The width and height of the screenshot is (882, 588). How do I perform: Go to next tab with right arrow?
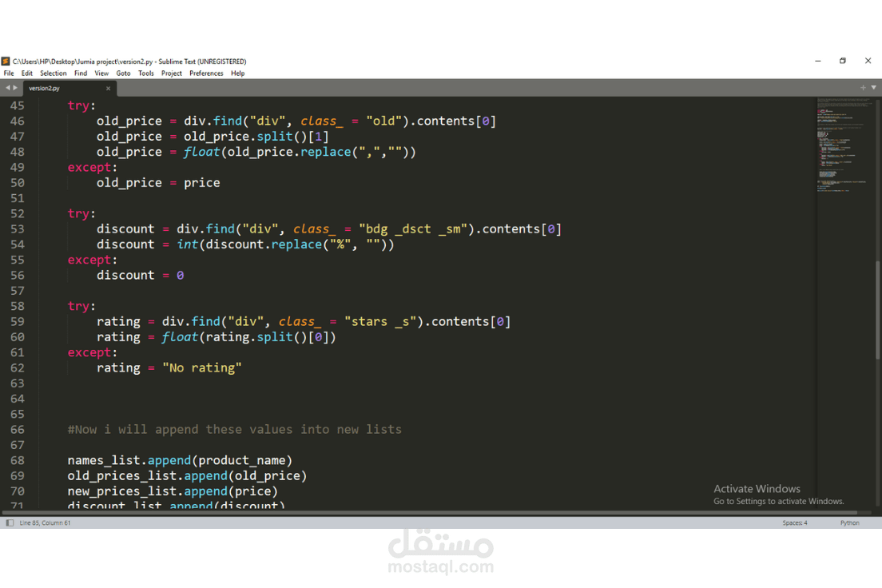(x=15, y=88)
